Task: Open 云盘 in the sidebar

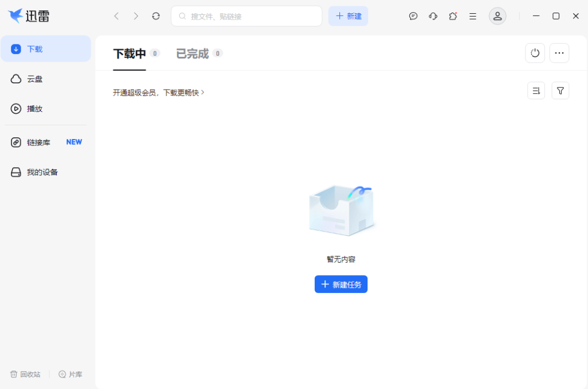Action: point(46,79)
